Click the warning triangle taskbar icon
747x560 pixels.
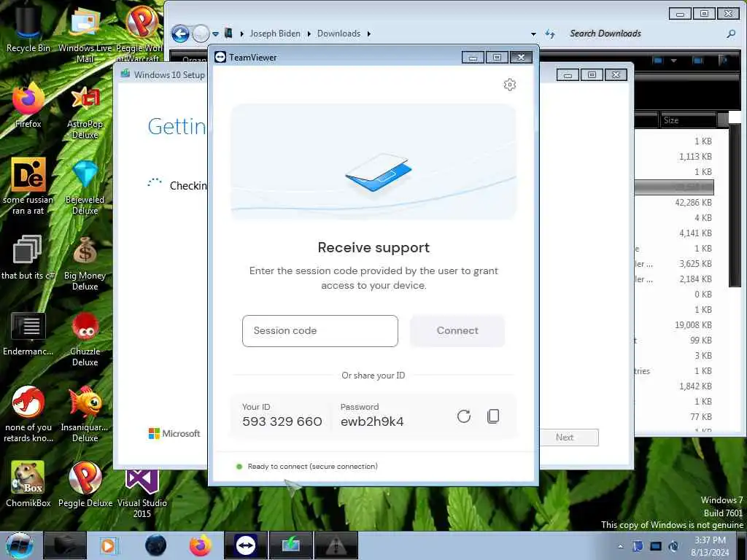[336, 545]
